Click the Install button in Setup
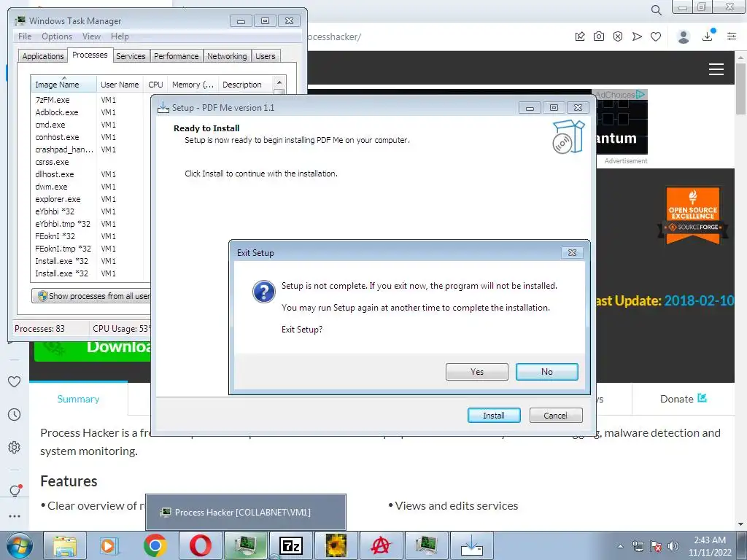This screenshot has width=747, height=560. 494,415
